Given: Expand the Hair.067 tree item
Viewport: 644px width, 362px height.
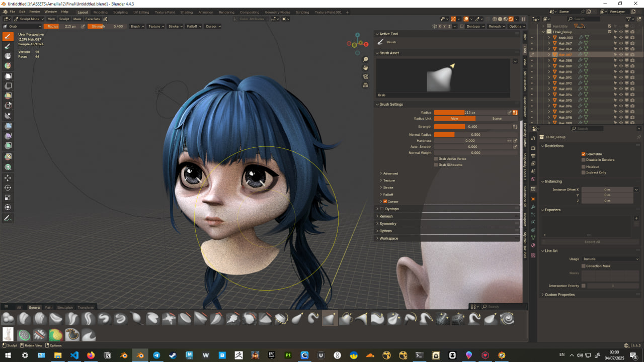Looking at the screenshot, I should click(549, 43).
